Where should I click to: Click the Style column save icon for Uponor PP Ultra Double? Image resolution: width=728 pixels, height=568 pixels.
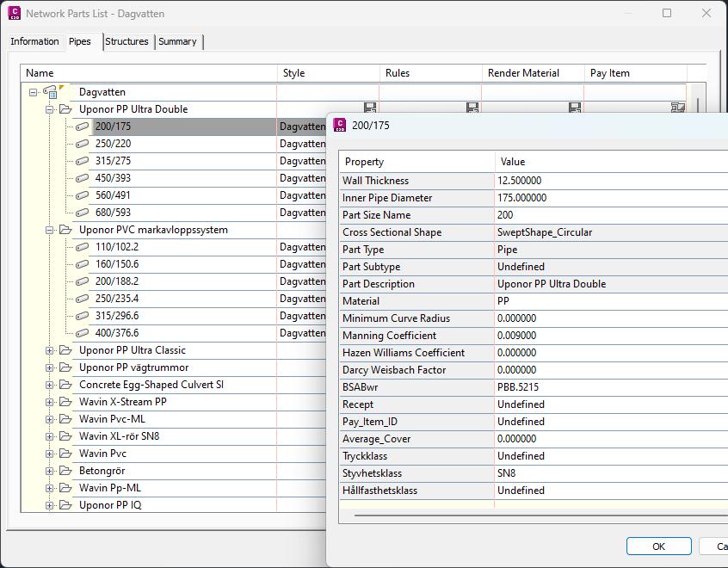[370, 108]
